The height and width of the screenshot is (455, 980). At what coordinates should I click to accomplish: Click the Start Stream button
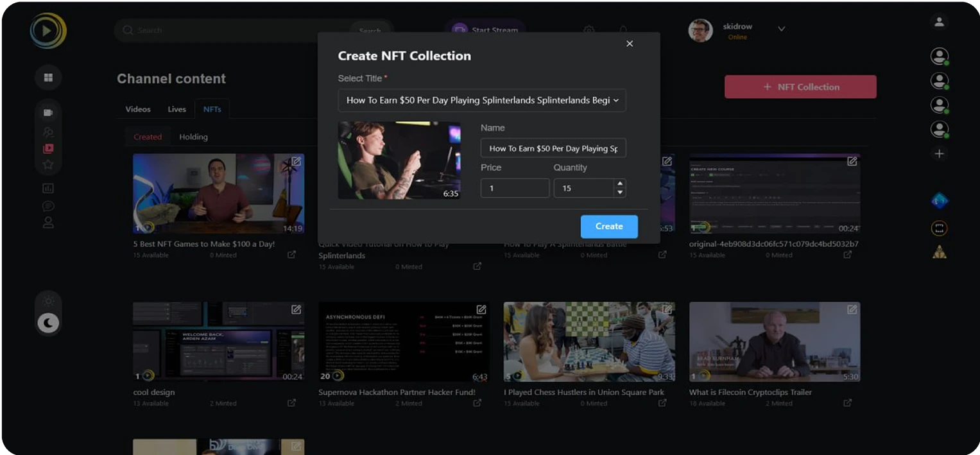point(485,30)
